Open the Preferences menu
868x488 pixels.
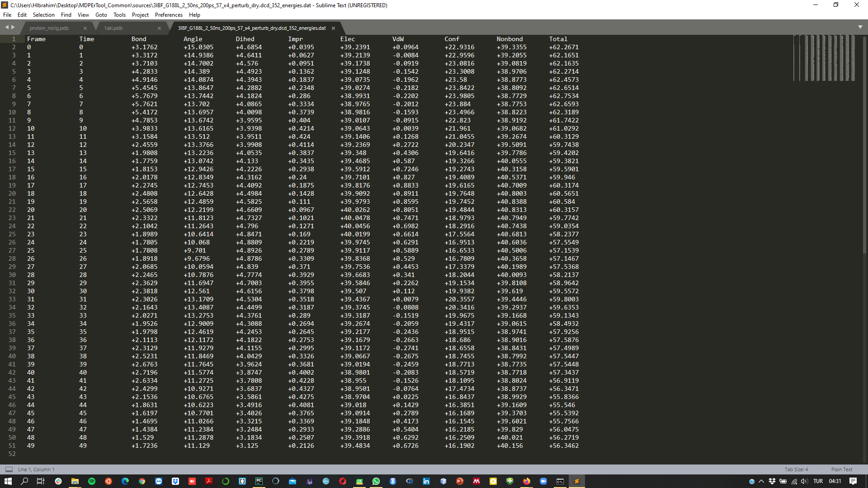click(169, 15)
